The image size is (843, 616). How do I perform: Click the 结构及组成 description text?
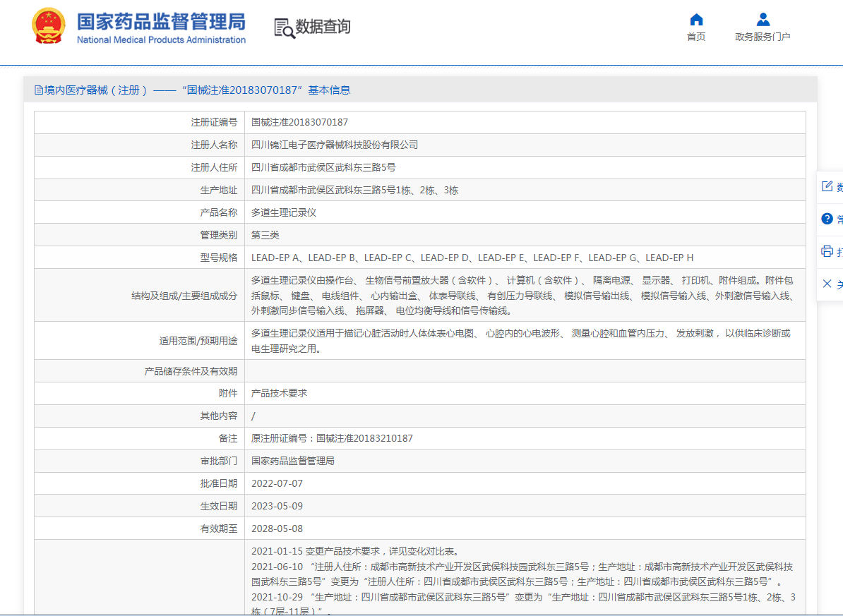[x=522, y=295]
